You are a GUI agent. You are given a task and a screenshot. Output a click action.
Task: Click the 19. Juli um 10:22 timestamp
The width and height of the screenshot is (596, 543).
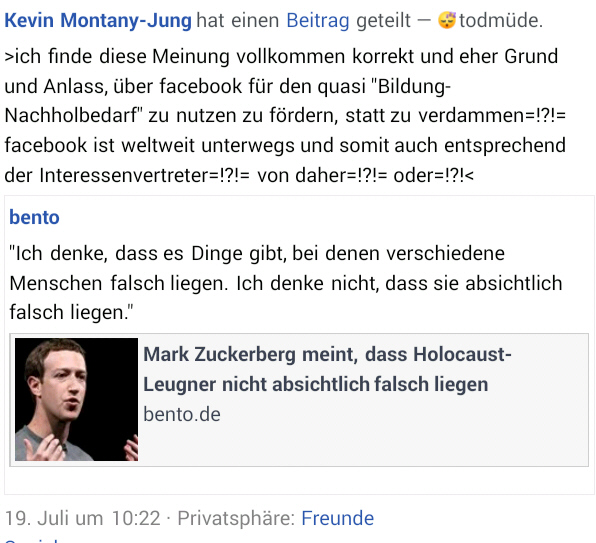tap(82, 518)
